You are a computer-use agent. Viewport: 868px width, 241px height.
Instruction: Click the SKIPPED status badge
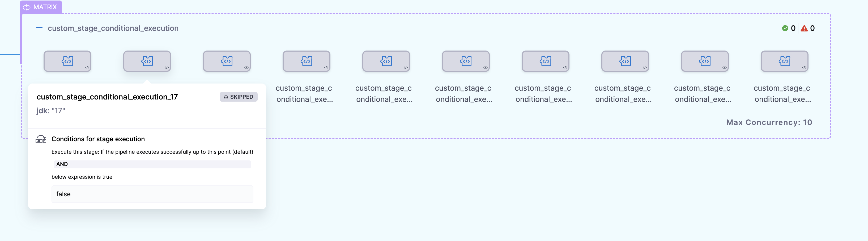tap(239, 97)
